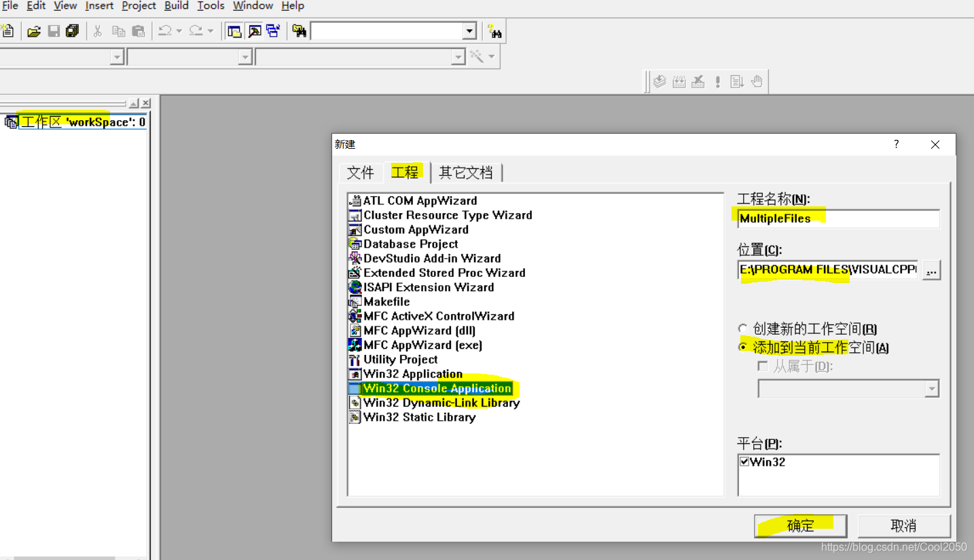Click the Paste clipboard icon
The width and height of the screenshot is (974, 560).
point(138,31)
